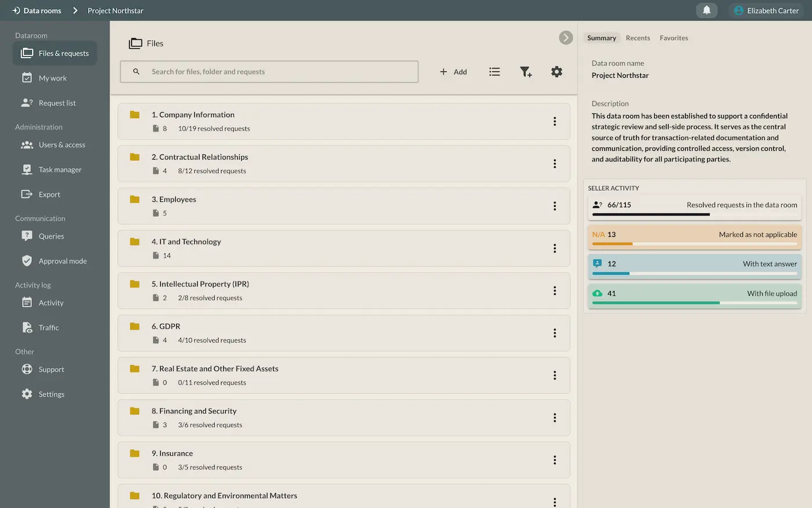
Task: Click the Company Information yellow folder icon
Action: click(135, 114)
